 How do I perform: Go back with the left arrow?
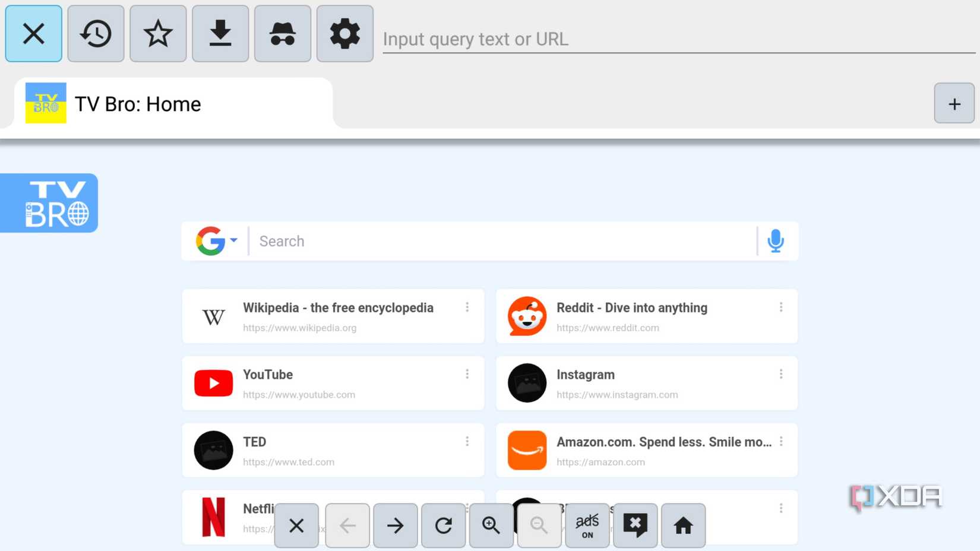[x=347, y=525]
